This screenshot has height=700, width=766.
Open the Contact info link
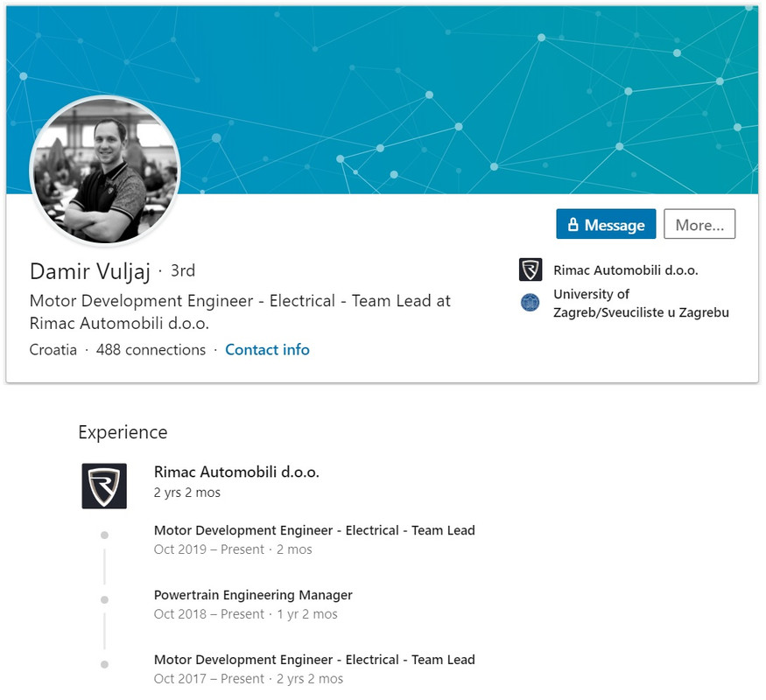click(267, 349)
